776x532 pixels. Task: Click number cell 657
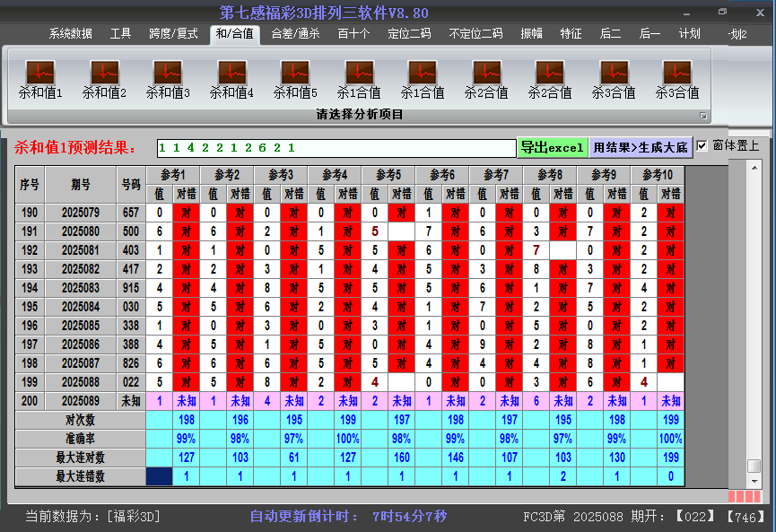[x=131, y=213]
